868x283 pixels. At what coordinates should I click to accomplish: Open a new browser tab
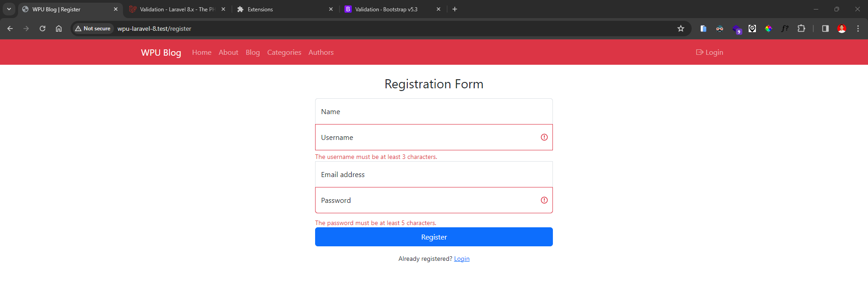[455, 9]
